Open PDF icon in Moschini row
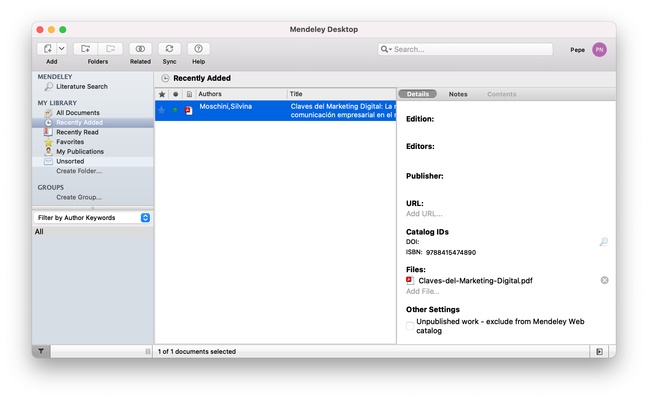 (x=188, y=111)
